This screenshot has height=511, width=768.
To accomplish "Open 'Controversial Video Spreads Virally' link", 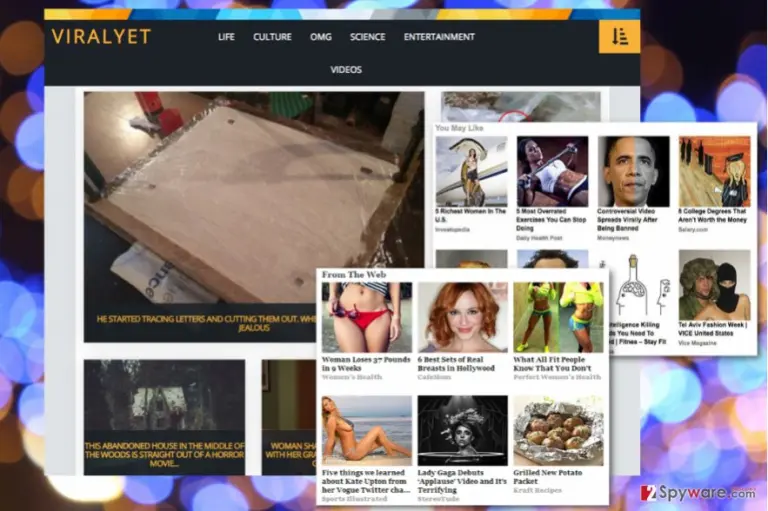I will coord(627,220).
